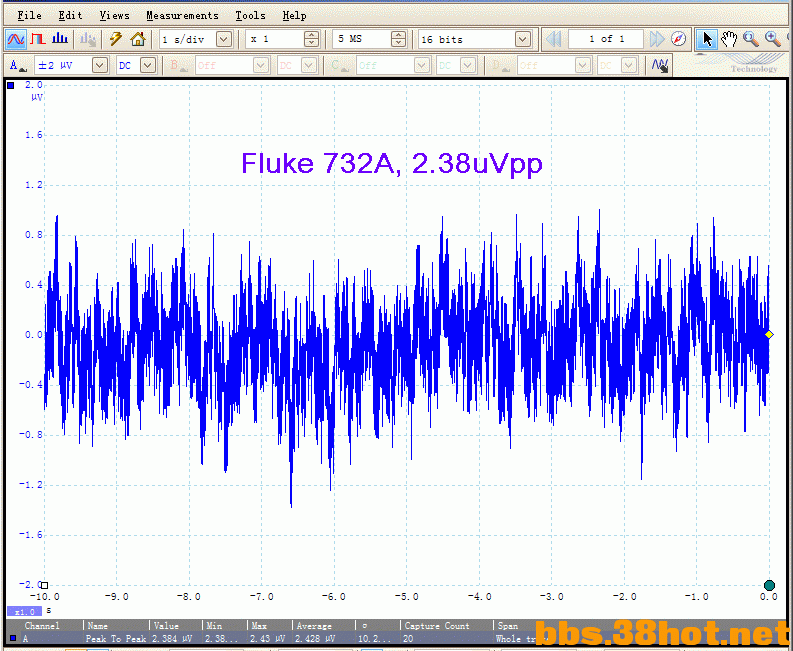This screenshot has width=793, height=651.
Task: Expand the 16 bits resolution dropdown
Action: tap(522, 39)
